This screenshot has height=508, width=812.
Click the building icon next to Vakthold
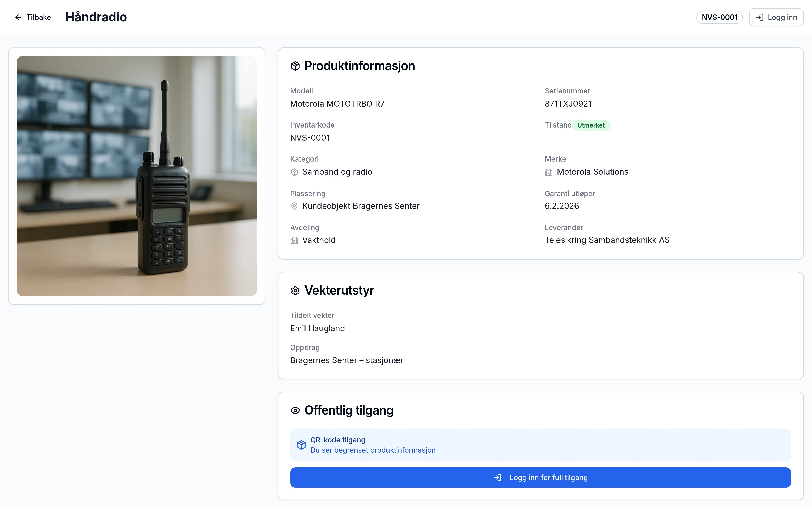[x=294, y=240]
